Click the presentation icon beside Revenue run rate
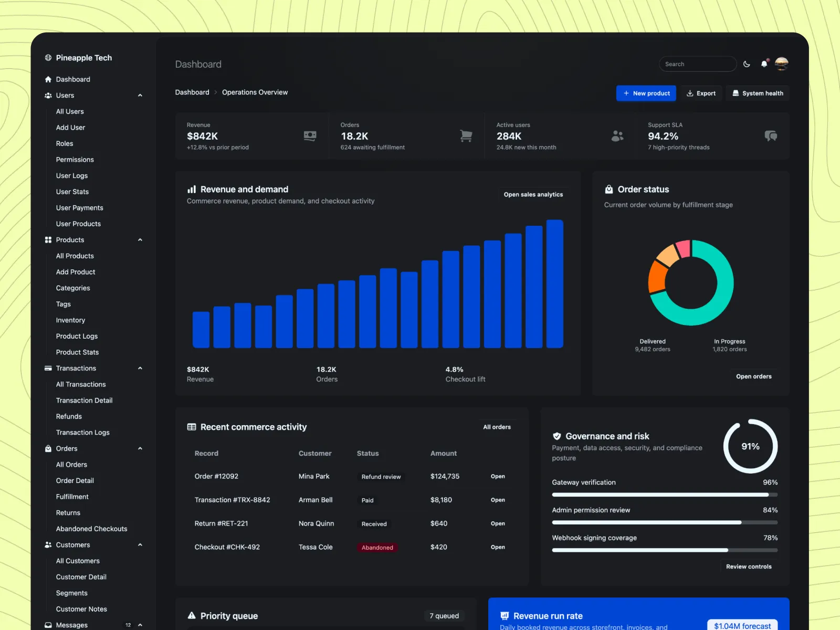 click(x=505, y=616)
